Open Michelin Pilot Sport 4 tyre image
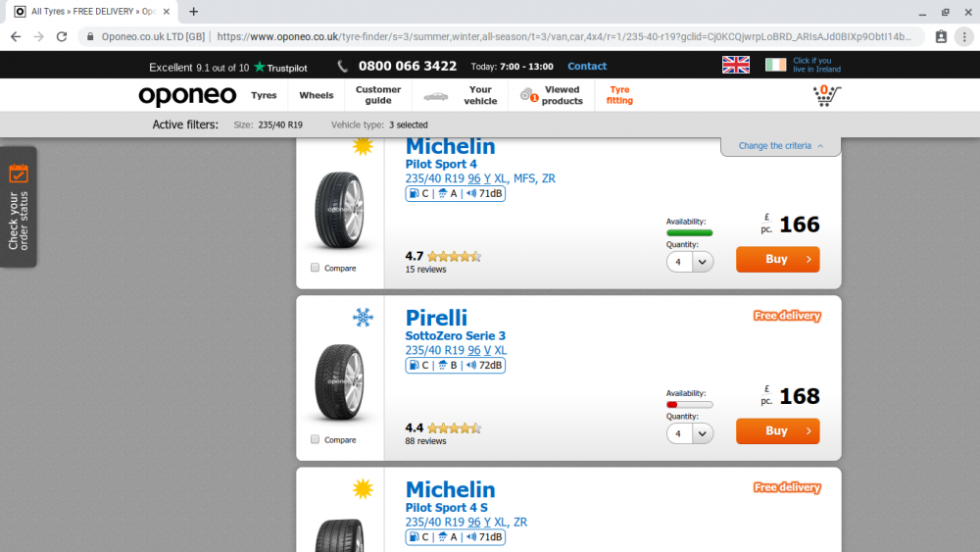Viewport: 980px width, 552px height. 339,211
